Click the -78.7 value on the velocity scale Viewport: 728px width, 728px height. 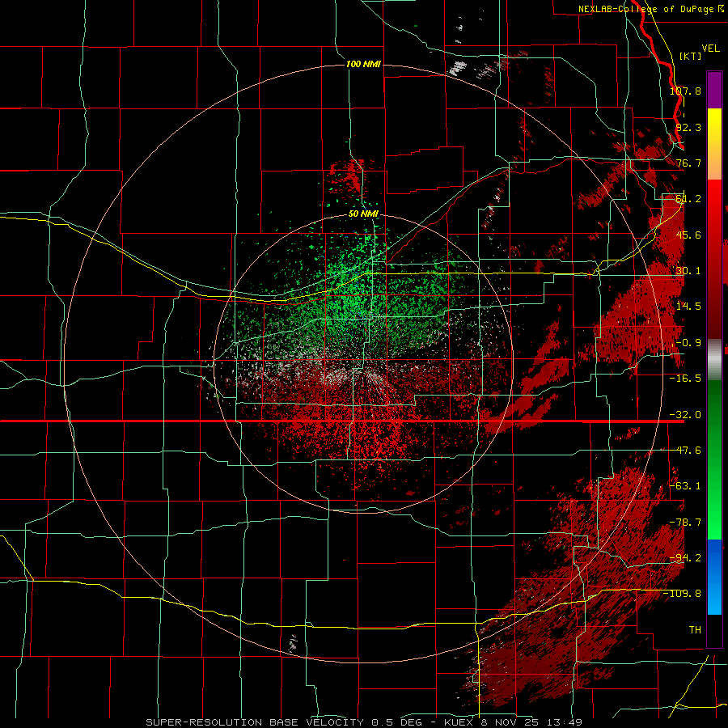coord(685,523)
